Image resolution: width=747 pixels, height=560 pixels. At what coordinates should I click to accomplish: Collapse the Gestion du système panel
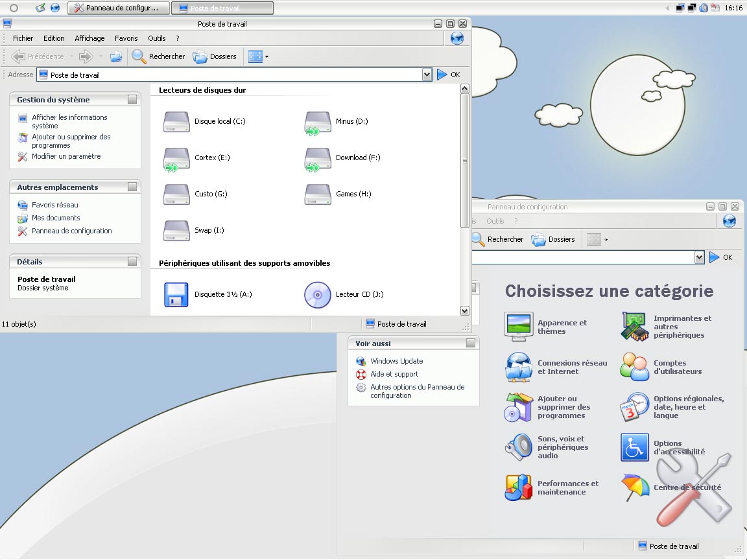[132, 99]
